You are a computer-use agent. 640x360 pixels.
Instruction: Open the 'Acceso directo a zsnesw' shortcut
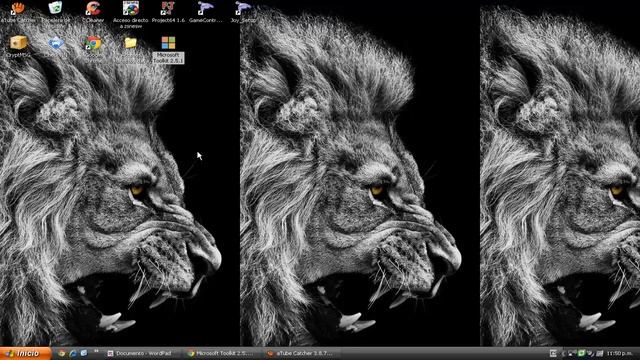[x=131, y=14]
